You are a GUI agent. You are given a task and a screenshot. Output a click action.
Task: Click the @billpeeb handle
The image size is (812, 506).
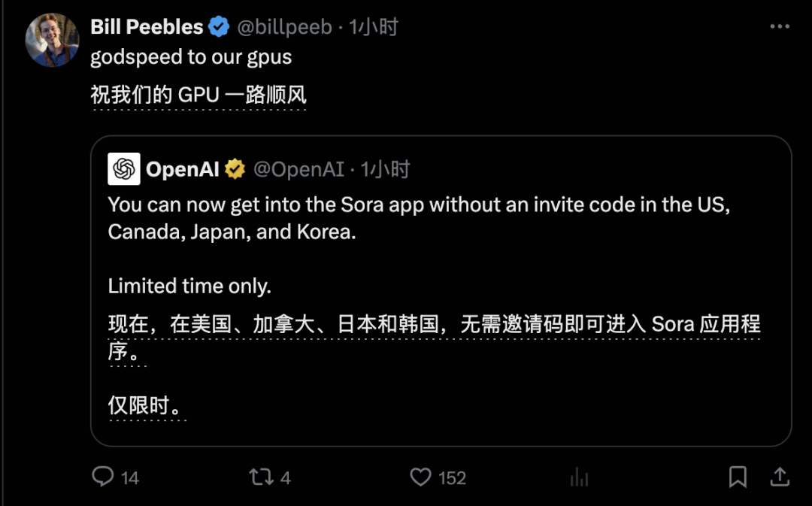(x=286, y=26)
